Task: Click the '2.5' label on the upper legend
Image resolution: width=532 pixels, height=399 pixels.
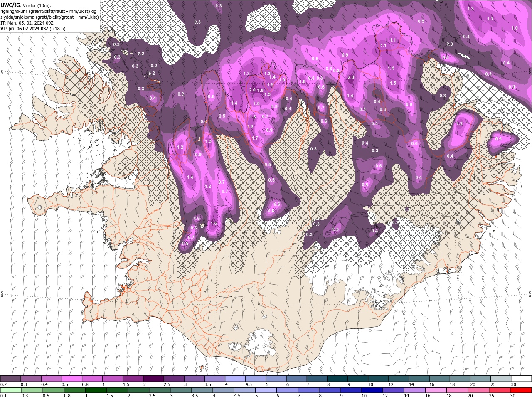Action: point(167,384)
